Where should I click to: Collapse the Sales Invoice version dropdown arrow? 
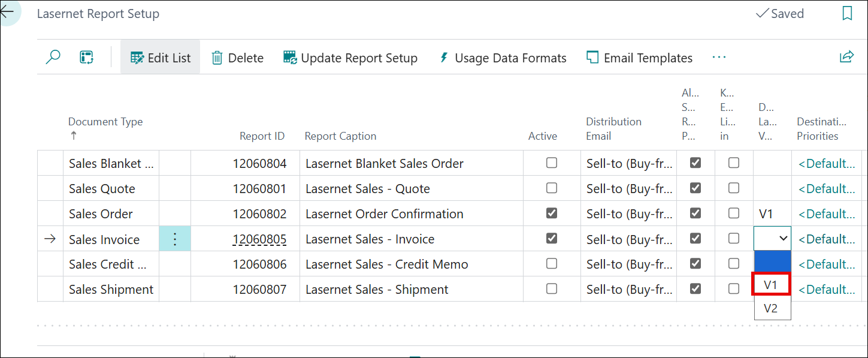tap(783, 239)
